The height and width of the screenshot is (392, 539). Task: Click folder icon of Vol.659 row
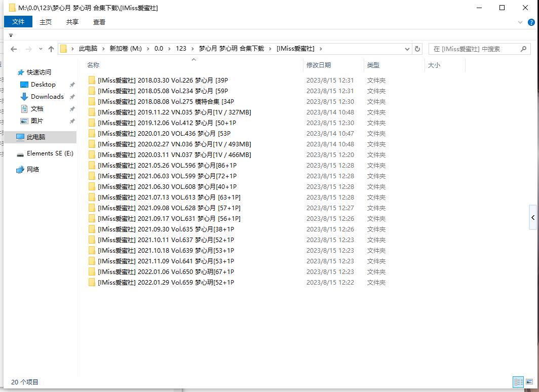(92, 283)
